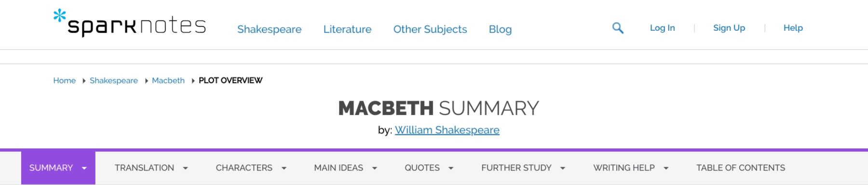
Task: Expand the Translation dropdown arrow
Action: [x=185, y=168]
